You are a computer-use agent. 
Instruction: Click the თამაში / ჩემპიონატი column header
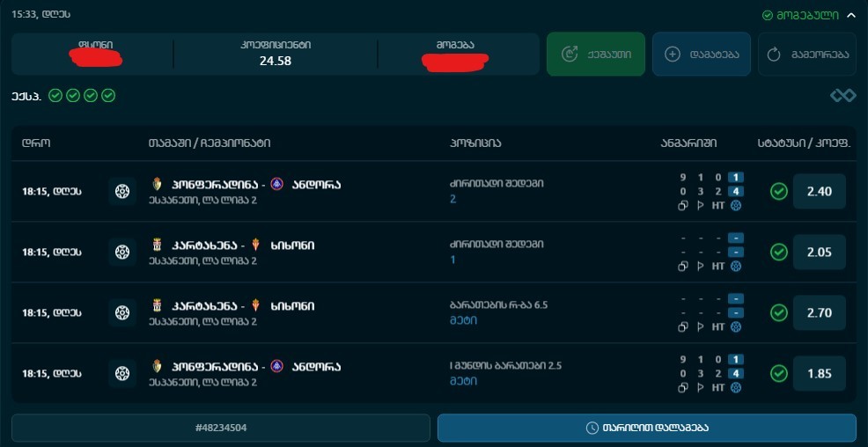(x=210, y=143)
